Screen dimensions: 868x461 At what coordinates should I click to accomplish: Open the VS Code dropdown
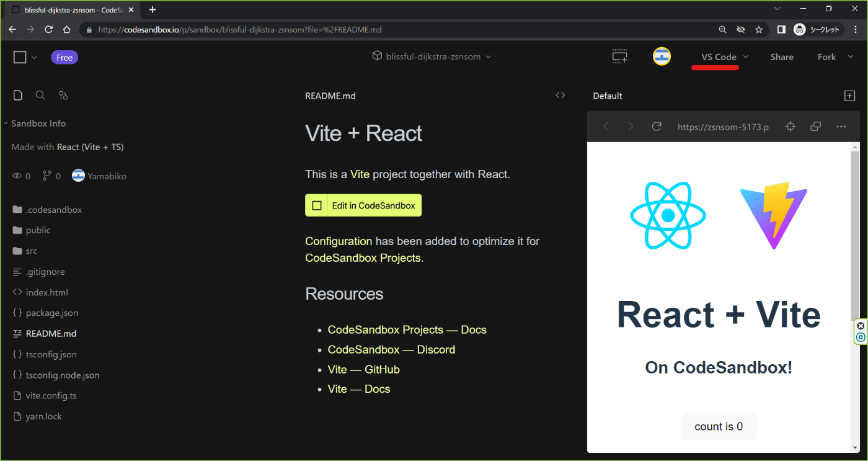pyautogui.click(x=724, y=57)
